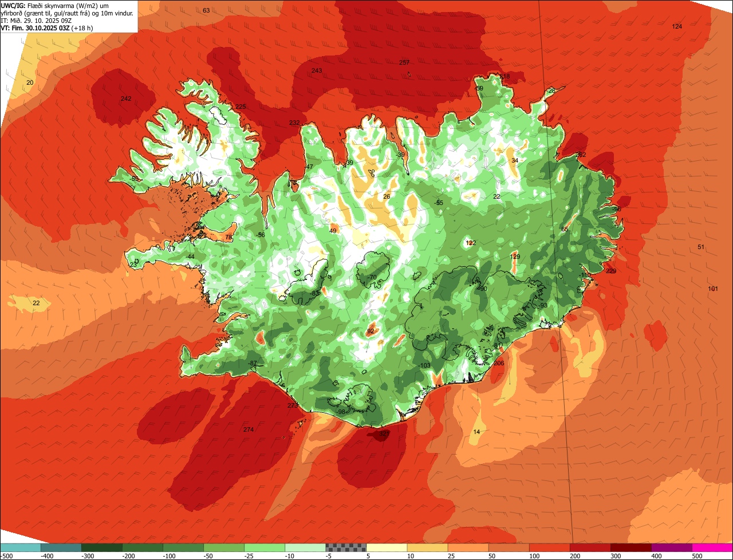Screen dimensions: 733x560
Task: Click the pale yellow legend swatch between 5 and 10
Action: coord(387,547)
